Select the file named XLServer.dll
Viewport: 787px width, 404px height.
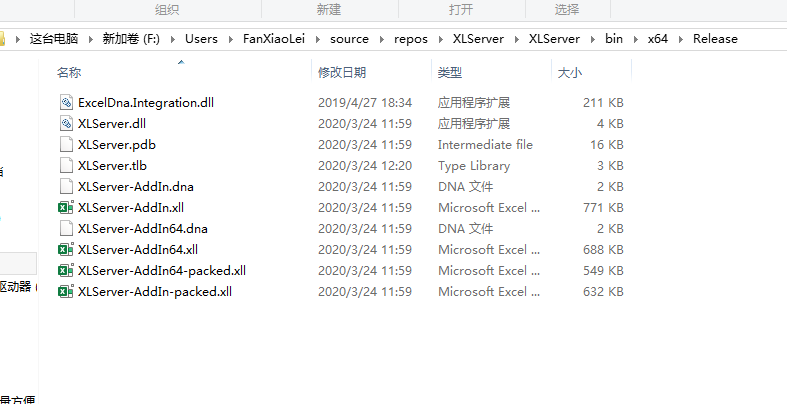tap(112, 124)
